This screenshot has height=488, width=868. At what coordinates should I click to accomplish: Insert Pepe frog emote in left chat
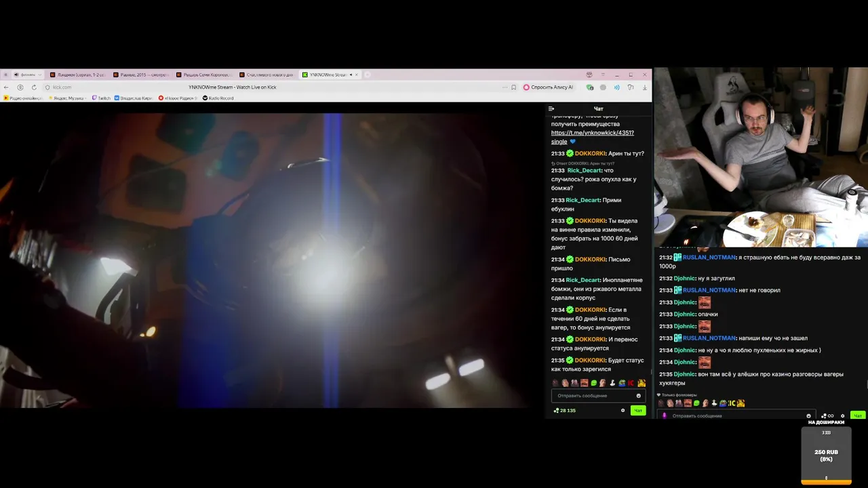coord(622,383)
